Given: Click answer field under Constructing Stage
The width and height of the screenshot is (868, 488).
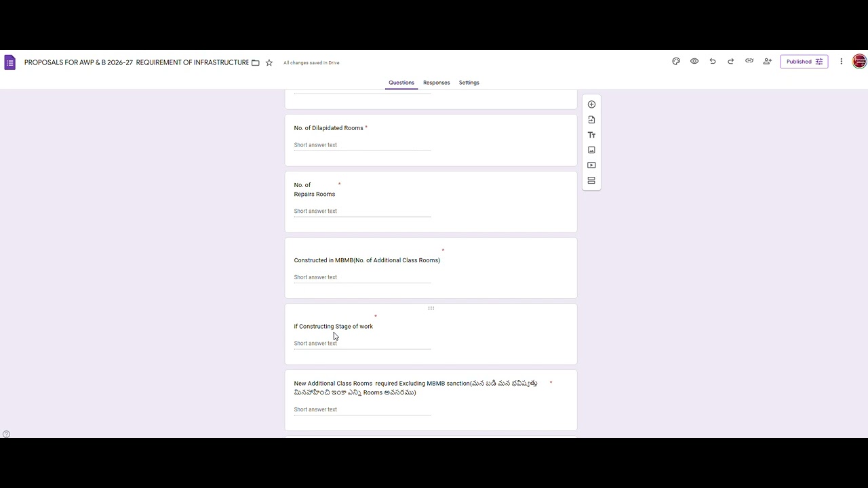Looking at the screenshot, I should point(363,343).
